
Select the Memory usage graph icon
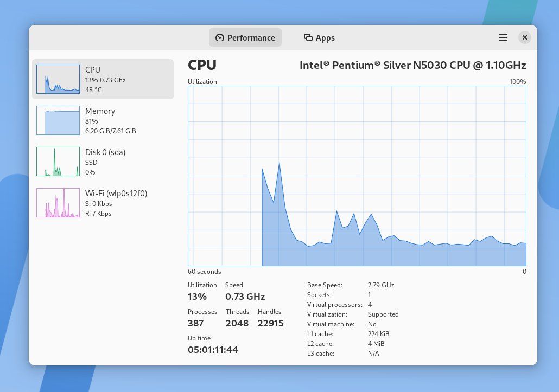click(x=58, y=120)
